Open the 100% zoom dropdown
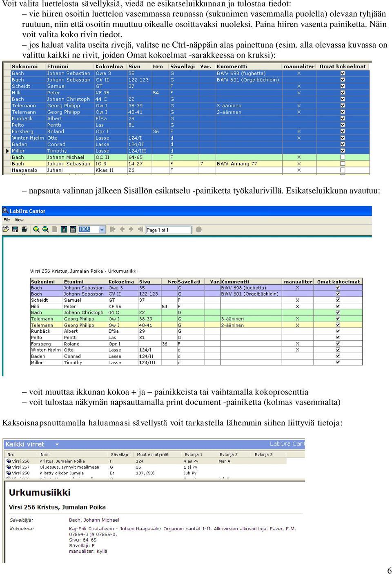 coord(102,229)
